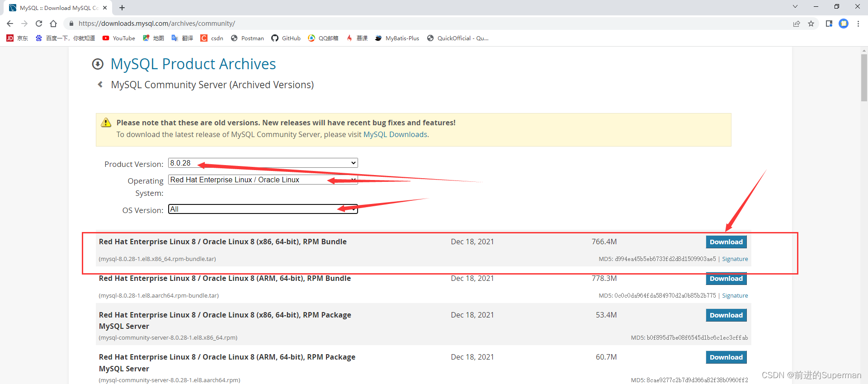Screen dimensions: 868x384
Task: Open the MyBatis-Plus bookmark
Action: click(397, 38)
